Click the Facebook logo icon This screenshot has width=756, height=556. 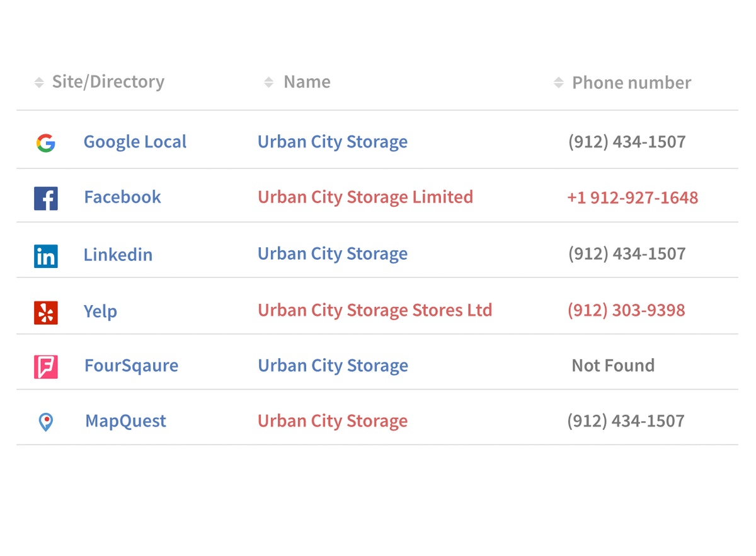click(x=46, y=199)
